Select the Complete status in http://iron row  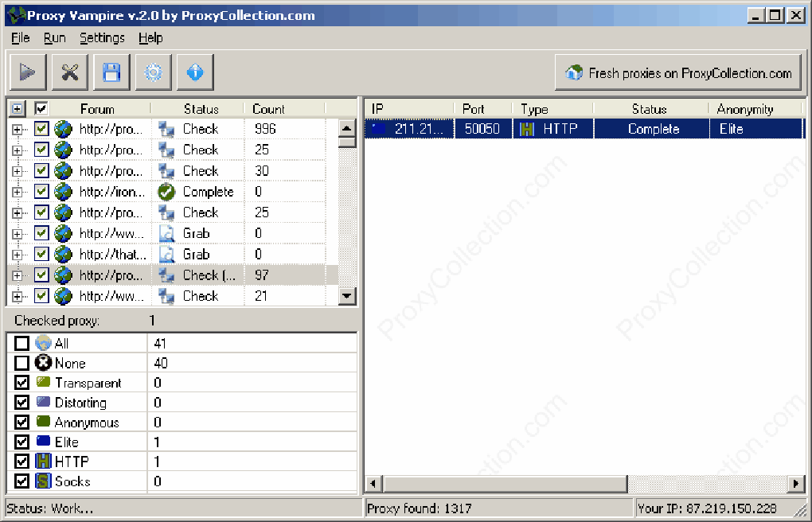(x=209, y=192)
